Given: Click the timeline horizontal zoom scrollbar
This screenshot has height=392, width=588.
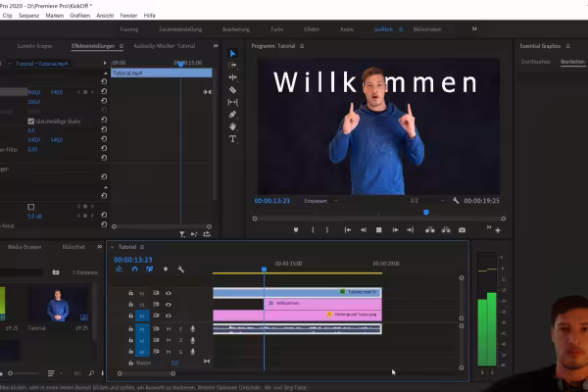Looking at the screenshot, I should pos(146,373).
